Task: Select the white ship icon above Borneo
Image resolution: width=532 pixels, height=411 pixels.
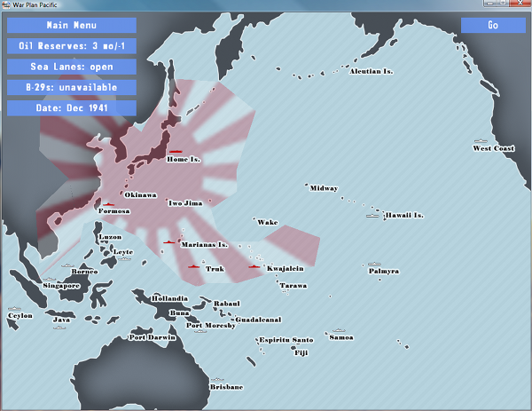Action: (x=68, y=265)
